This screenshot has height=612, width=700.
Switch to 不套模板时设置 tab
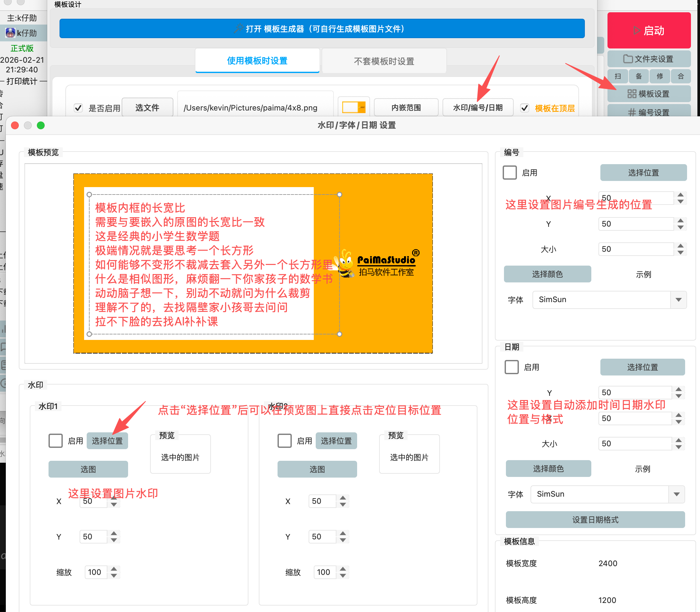point(384,61)
